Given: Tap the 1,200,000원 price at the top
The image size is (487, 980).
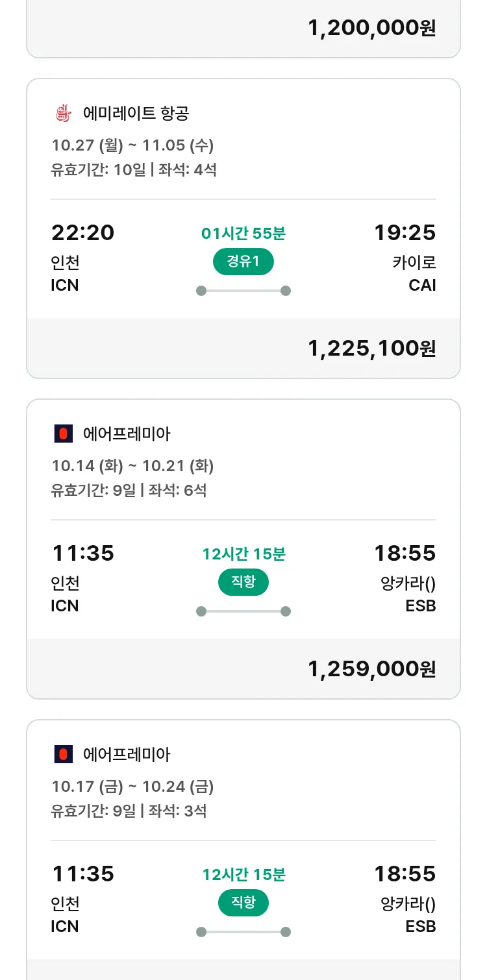Looking at the screenshot, I should (371, 28).
